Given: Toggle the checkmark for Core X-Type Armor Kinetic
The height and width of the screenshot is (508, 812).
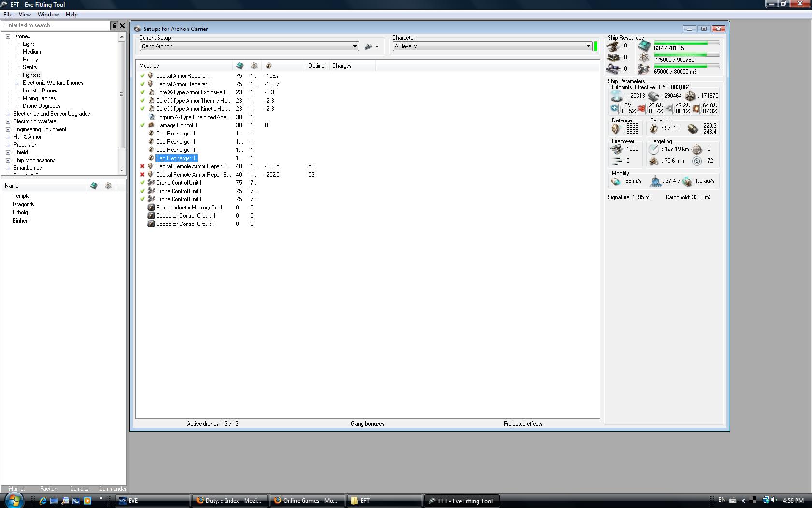Looking at the screenshot, I should tap(142, 109).
